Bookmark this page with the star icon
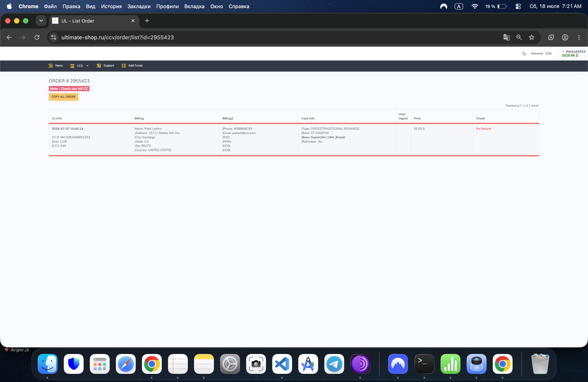 pos(531,37)
